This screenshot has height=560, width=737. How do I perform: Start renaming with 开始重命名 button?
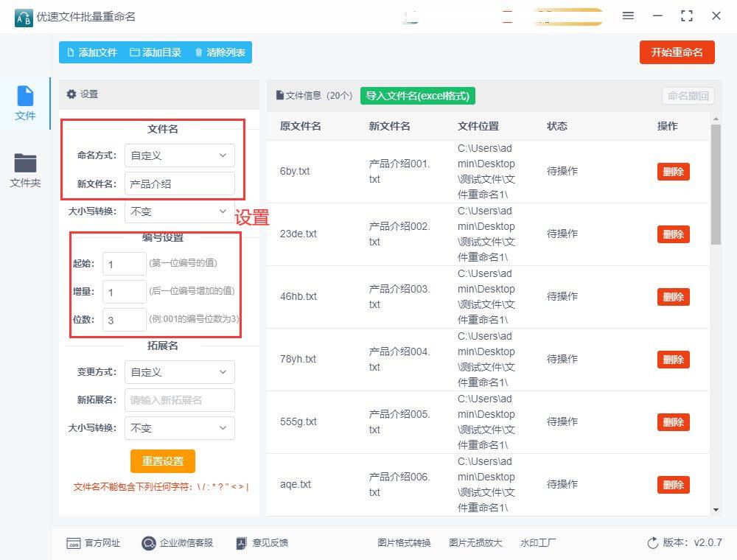point(677,52)
